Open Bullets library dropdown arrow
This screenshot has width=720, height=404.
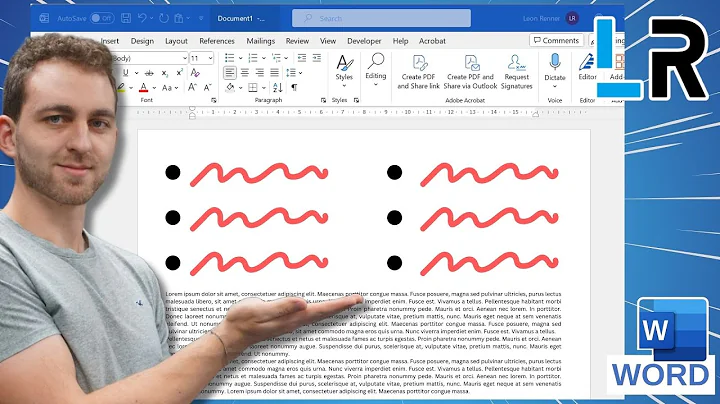pos(240,58)
